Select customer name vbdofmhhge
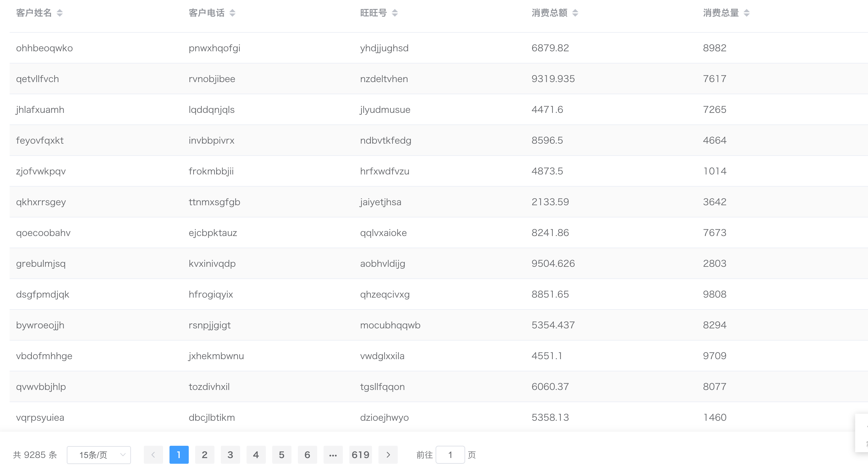This screenshot has height=474, width=868. pos(44,356)
